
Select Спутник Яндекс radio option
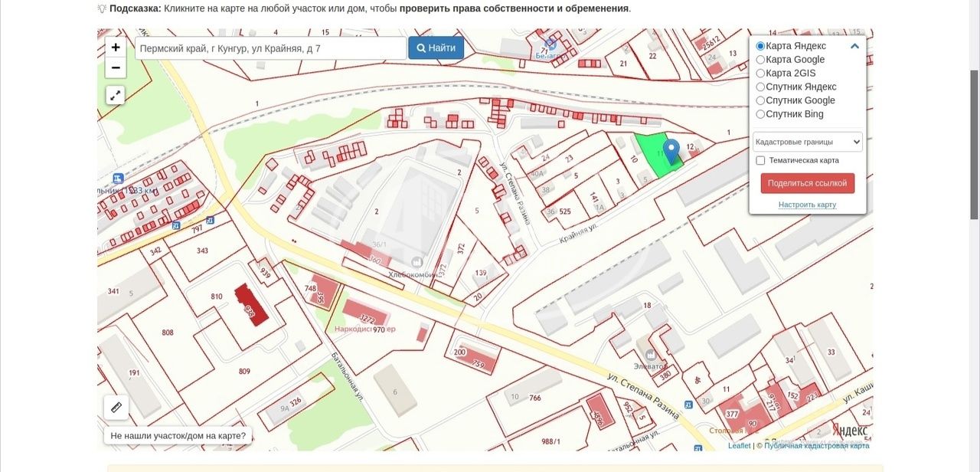pos(760,87)
